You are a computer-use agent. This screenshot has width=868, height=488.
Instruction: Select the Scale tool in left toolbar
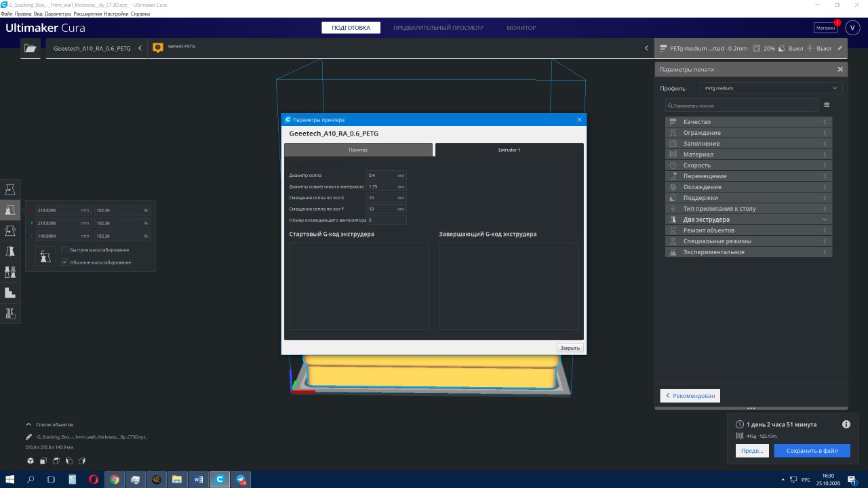coord(10,210)
